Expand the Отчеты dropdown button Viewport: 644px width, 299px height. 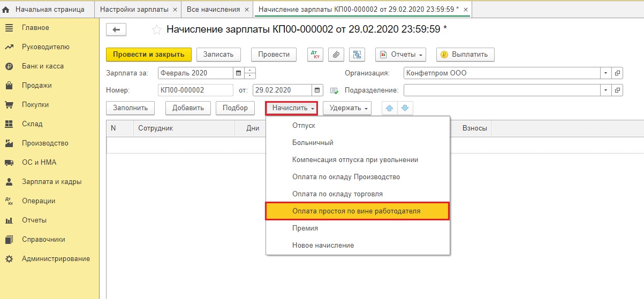tap(403, 55)
